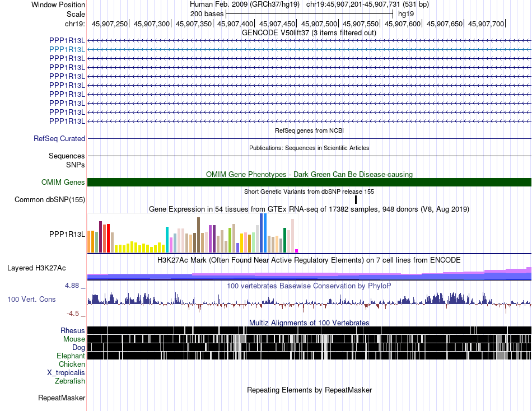The width and height of the screenshot is (532, 411).
Task: Open the GTEx Gene Expression track title
Action: (309, 209)
